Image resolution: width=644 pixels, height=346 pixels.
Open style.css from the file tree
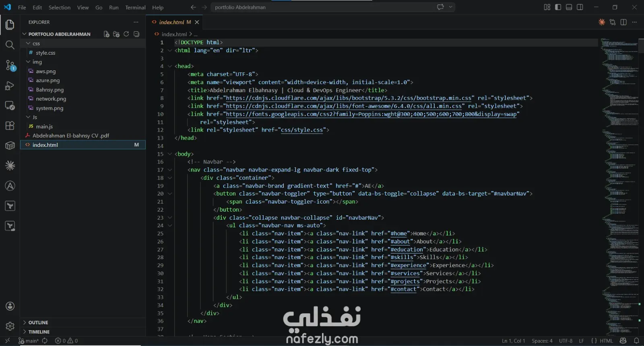coord(45,53)
